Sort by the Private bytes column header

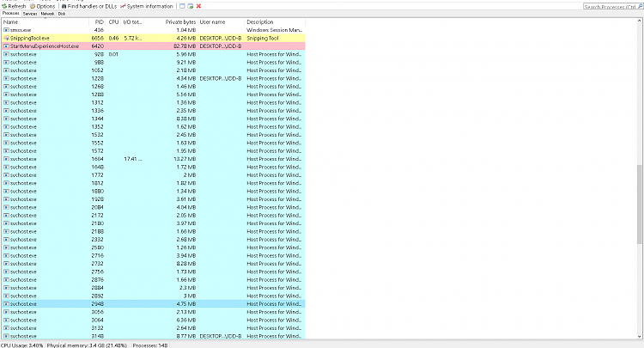(181, 21)
